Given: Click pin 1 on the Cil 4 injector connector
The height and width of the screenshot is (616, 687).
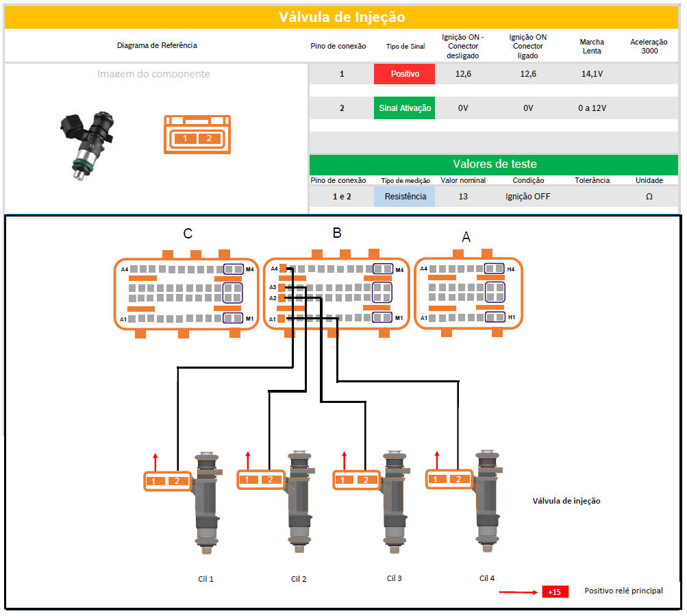Looking at the screenshot, I should click(436, 479).
